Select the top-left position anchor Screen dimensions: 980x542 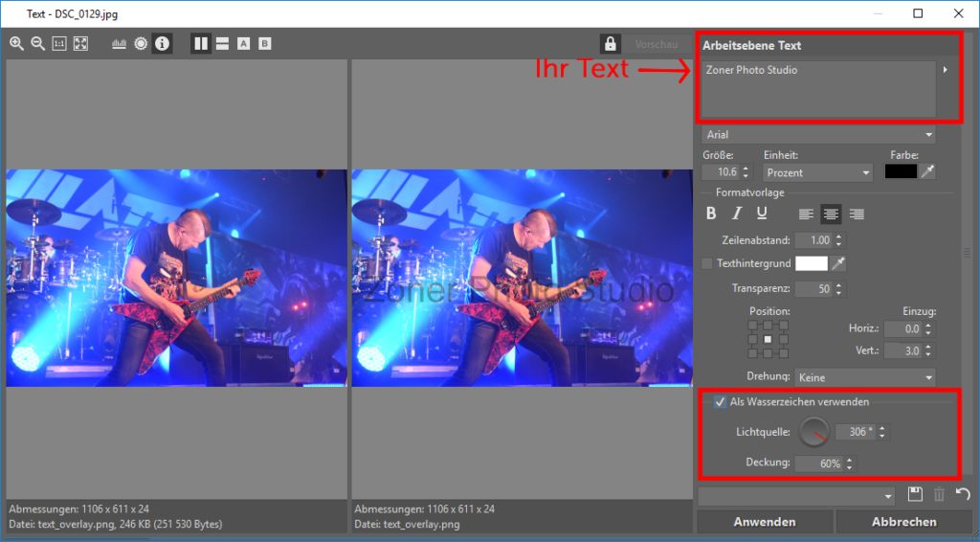pos(752,325)
